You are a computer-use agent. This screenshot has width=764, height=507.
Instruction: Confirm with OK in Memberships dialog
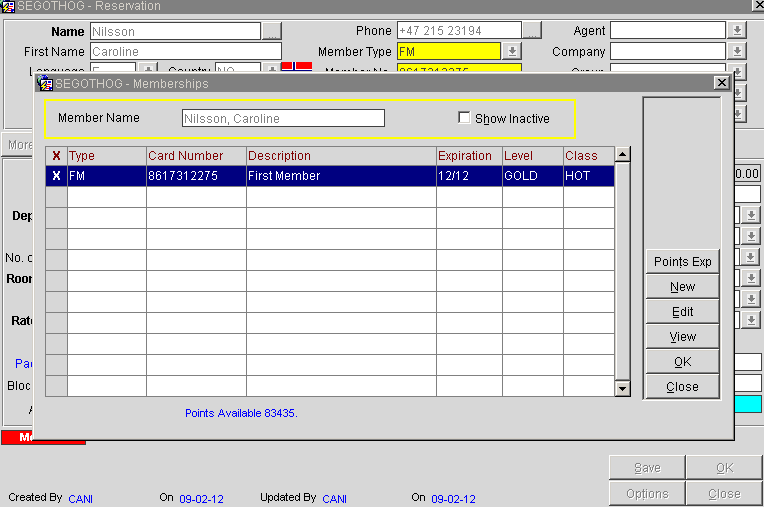[682, 362]
